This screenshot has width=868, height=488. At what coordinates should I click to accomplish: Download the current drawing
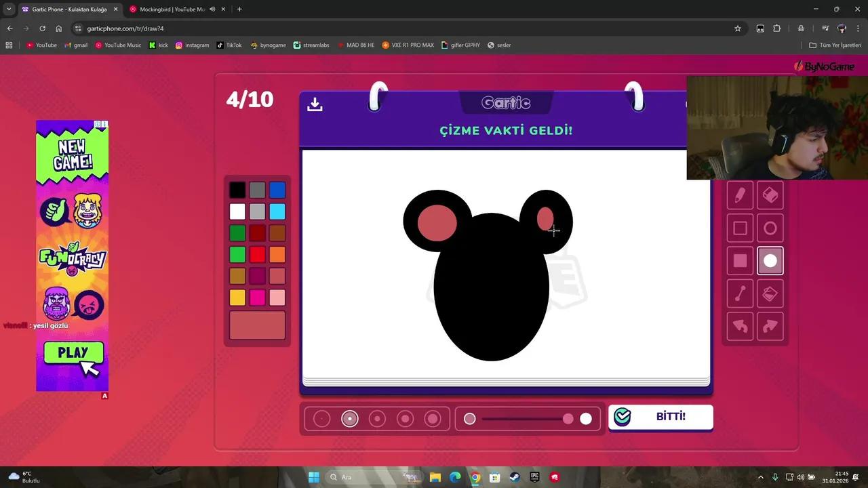(315, 104)
